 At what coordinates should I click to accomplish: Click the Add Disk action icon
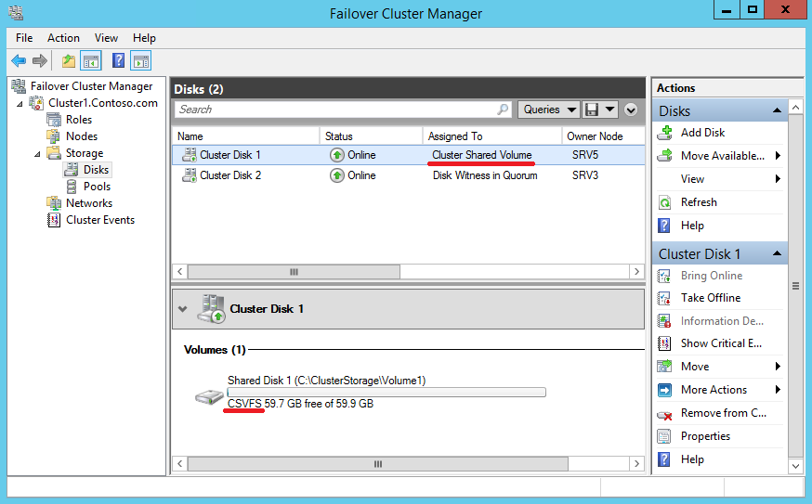[664, 133]
